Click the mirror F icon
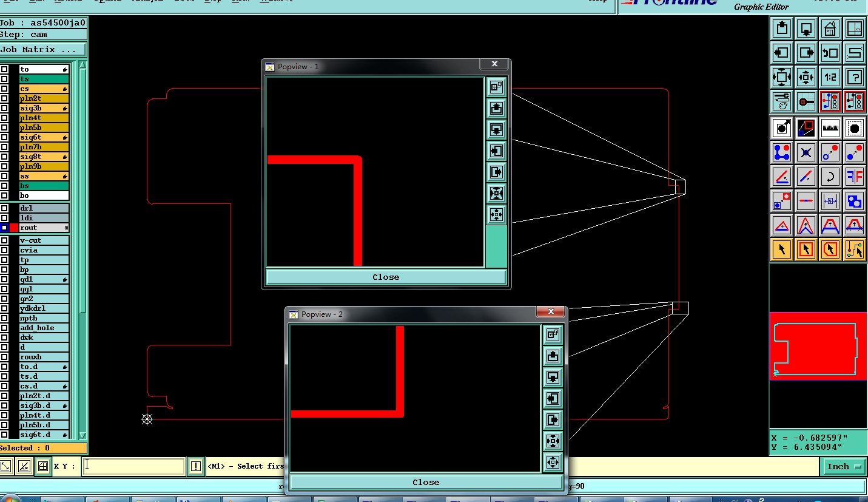 click(854, 177)
